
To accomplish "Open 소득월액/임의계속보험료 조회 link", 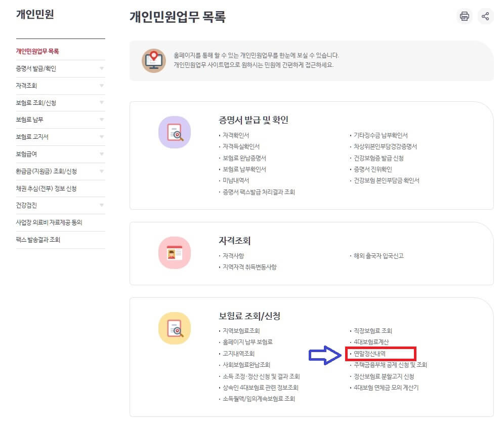I will click(x=259, y=399).
